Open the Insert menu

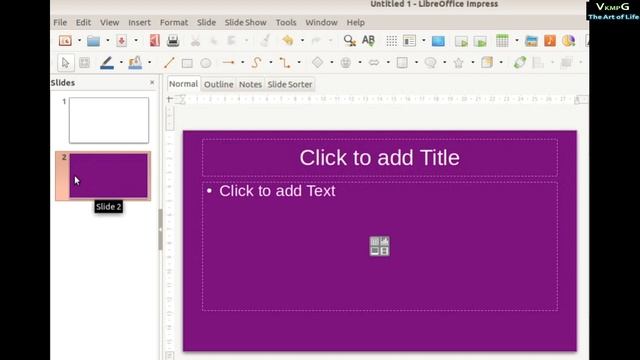pos(139,22)
